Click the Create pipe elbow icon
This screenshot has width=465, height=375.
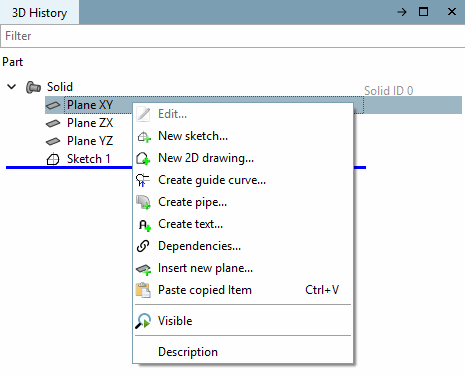click(x=143, y=202)
